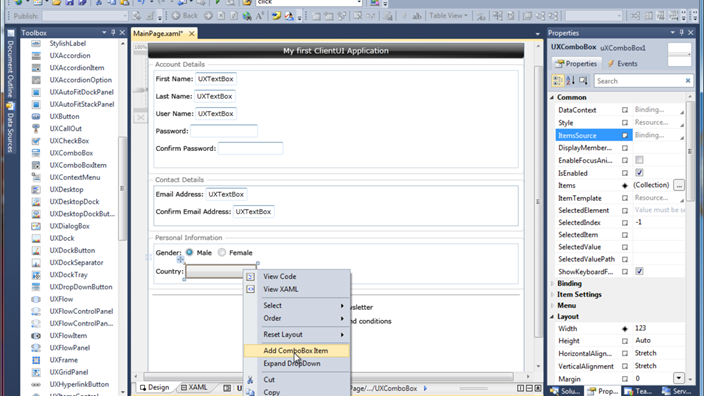The height and width of the screenshot is (396, 704).
Task: Select the UXAccordion control in Toolbox
Action: [x=70, y=56]
